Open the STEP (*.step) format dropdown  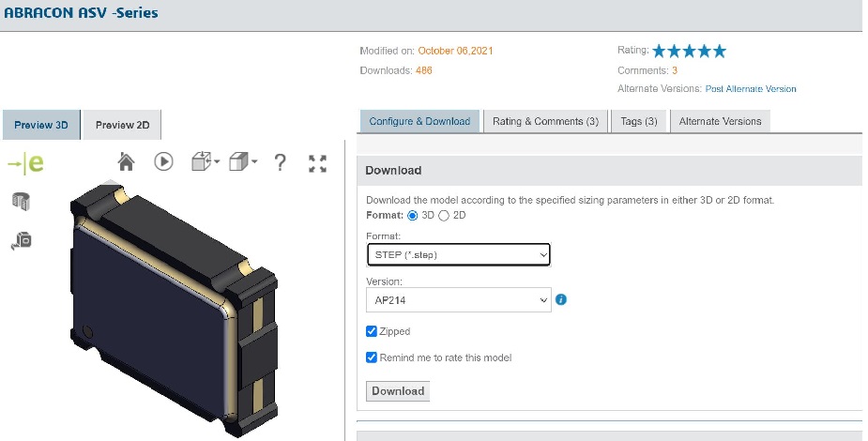(457, 254)
